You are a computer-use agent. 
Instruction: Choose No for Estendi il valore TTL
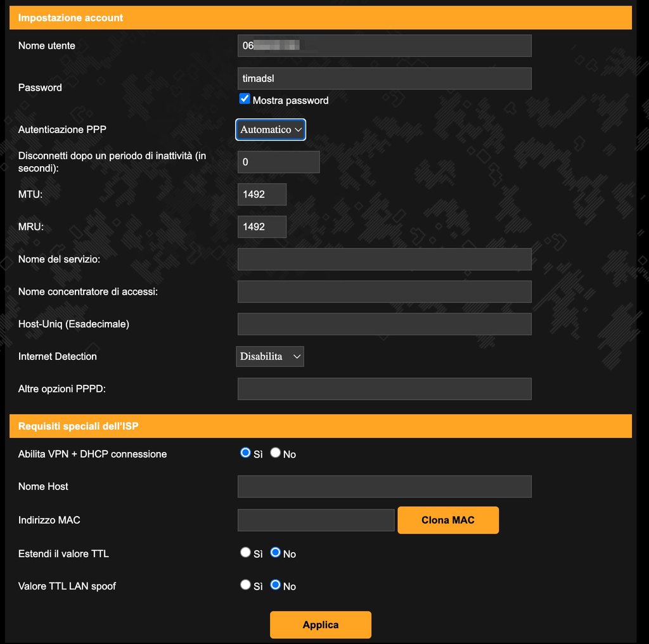(x=275, y=552)
